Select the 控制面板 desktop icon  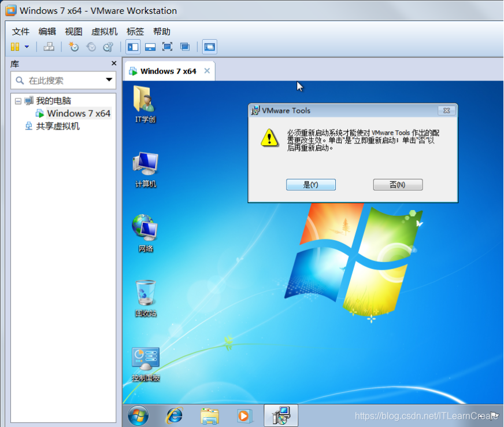click(145, 365)
